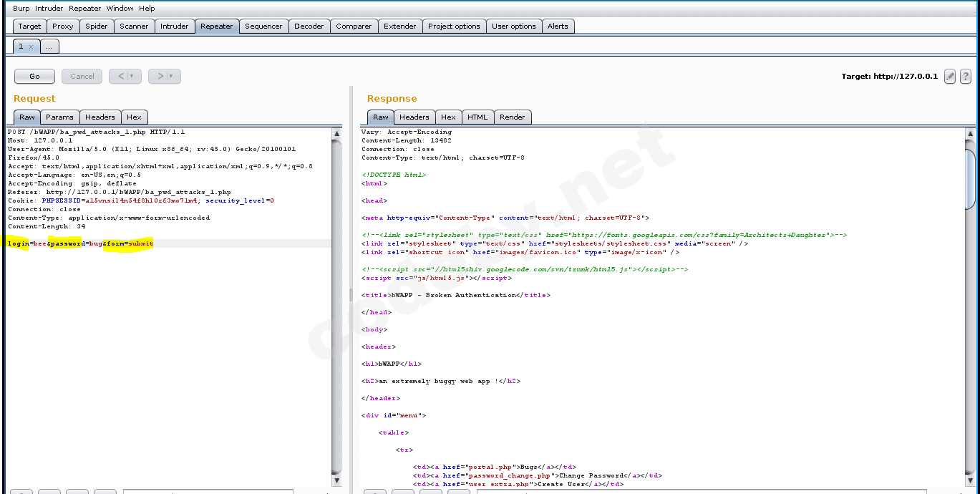Close Repeater tab 1 with the x
The height and width of the screenshot is (494, 980).
31,47
